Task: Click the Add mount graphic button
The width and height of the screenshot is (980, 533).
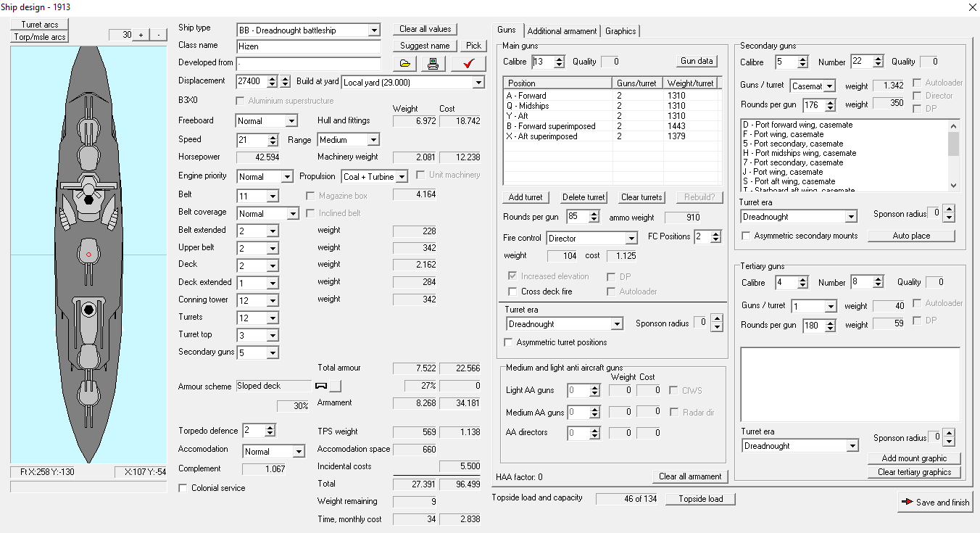Action: (915, 458)
